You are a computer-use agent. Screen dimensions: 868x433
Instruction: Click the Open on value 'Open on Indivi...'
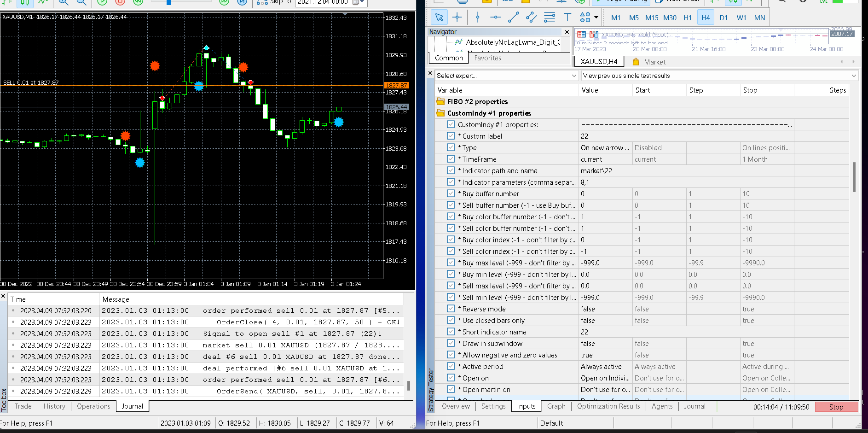pos(605,378)
